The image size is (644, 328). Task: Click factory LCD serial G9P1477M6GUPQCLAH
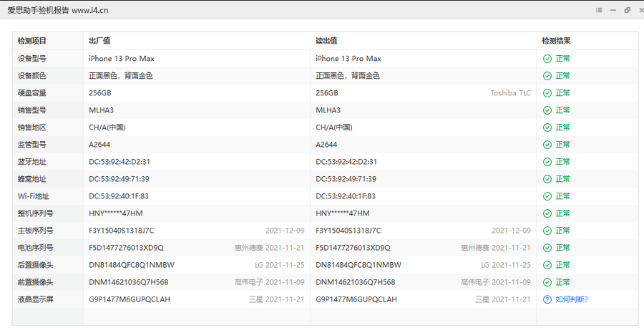point(130,299)
